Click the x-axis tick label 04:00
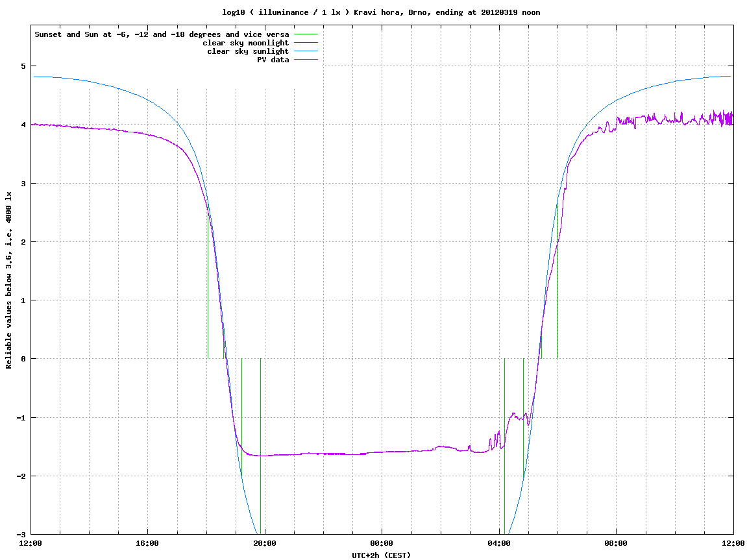This screenshot has width=747, height=560. pos(499,543)
